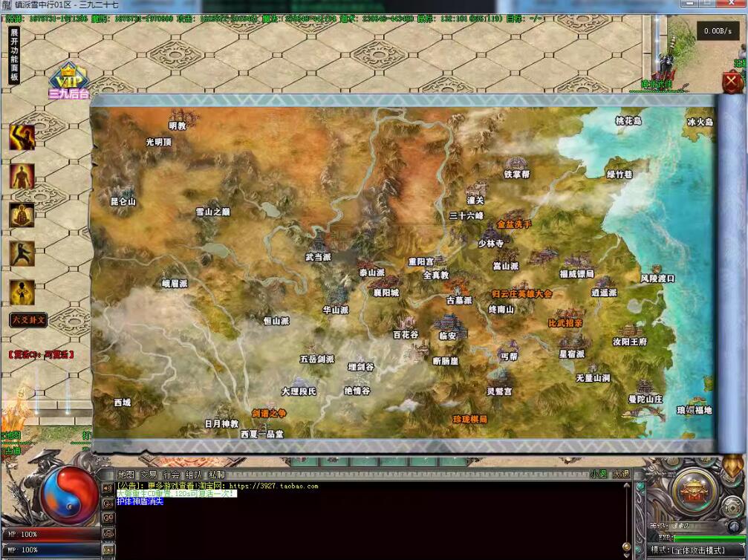
Task: Expand the 展开功能面板 function panel
Action: click(x=14, y=55)
